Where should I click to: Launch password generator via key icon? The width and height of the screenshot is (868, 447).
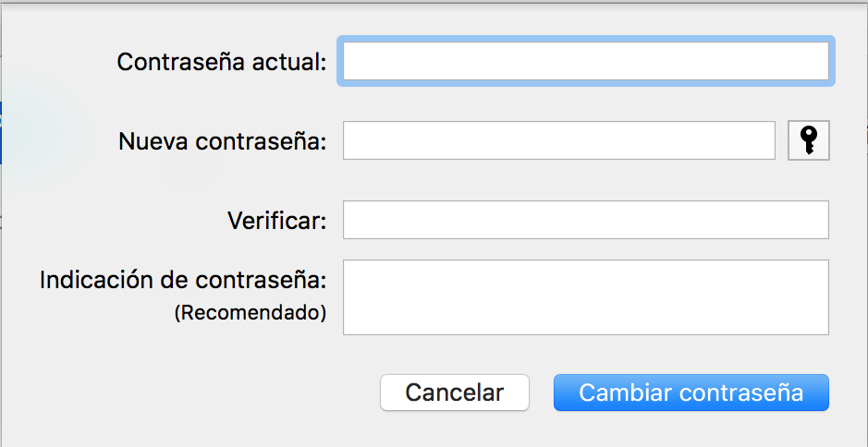(x=808, y=140)
